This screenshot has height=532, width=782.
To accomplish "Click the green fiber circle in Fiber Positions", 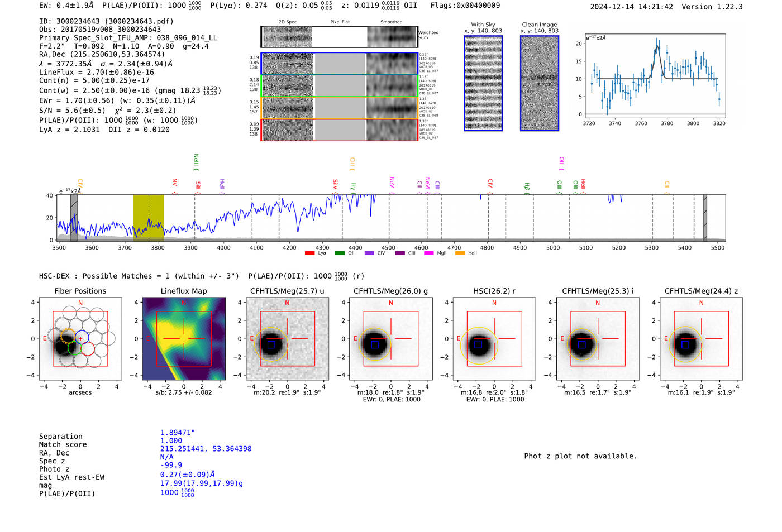I will coord(74,348).
